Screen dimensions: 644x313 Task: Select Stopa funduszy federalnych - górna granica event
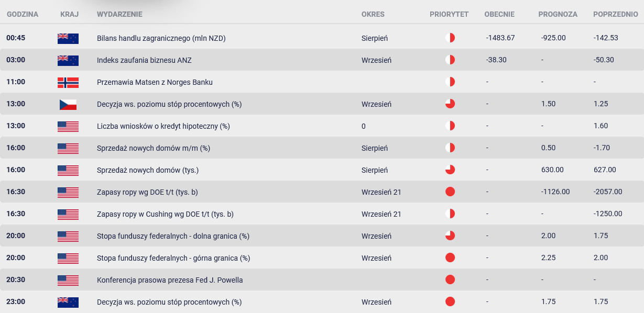tap(173, 258)
